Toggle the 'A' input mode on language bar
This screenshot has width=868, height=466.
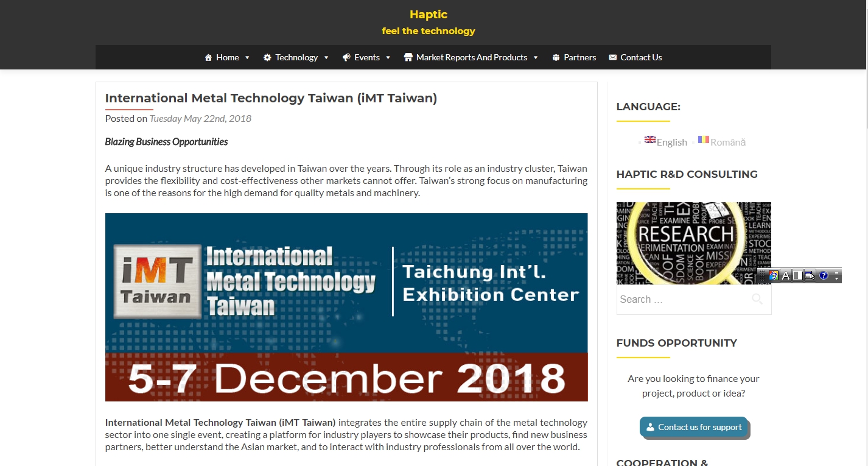click(x=786, y=275)
